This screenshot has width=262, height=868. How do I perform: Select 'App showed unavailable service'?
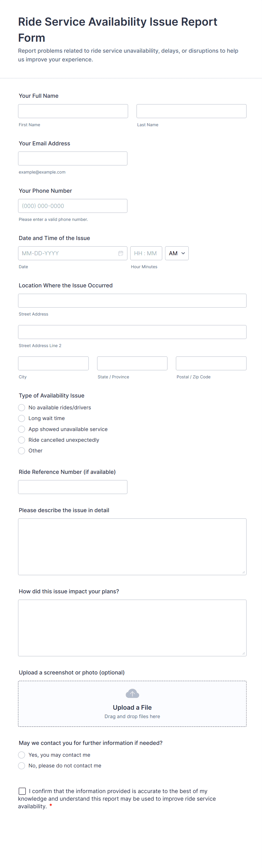[22, 429]
